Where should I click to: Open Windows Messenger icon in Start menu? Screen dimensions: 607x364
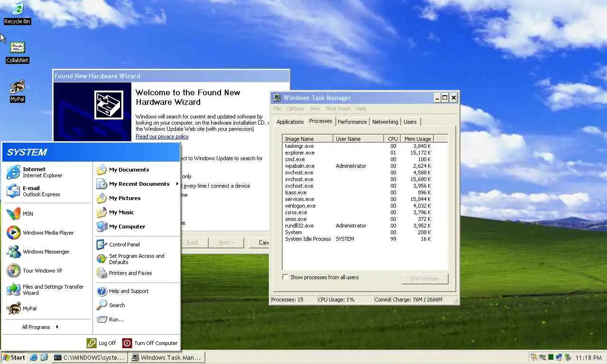click(x=13, y=252)
